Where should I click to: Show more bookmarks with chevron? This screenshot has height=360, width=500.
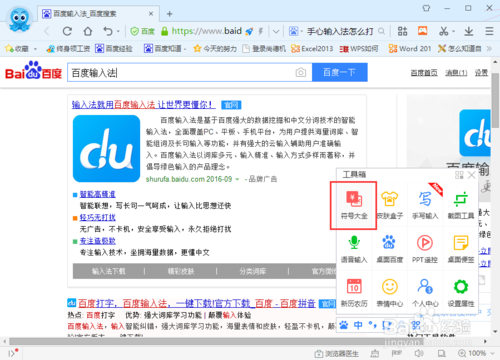pos(489,49)
